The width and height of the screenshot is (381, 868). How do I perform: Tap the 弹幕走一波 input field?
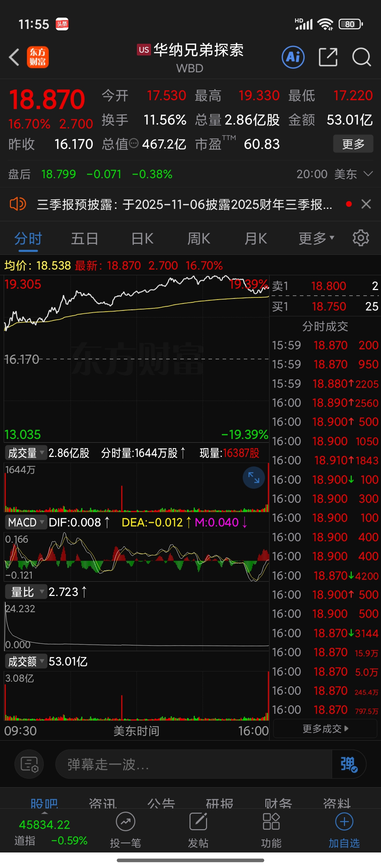pos(193,764)
